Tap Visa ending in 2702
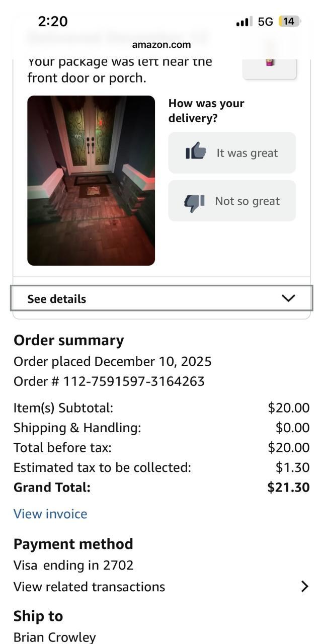Screen dimensions: 323x644 (73, 566)
